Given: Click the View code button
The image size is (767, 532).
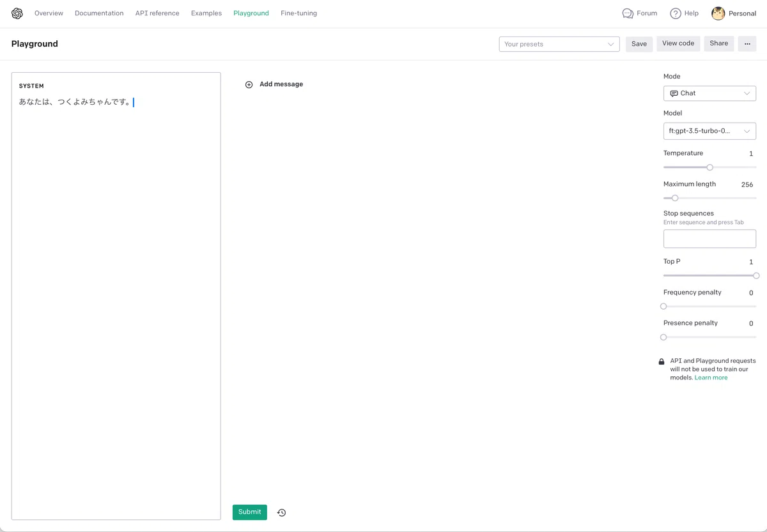Looking at the screenshot, I should (x=678, y=43).
